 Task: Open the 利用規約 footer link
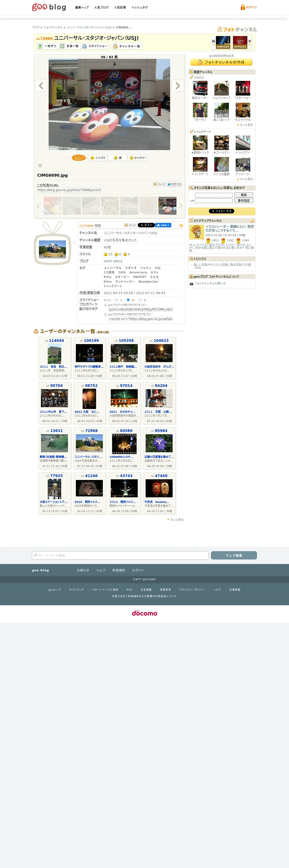coord(118,570)
